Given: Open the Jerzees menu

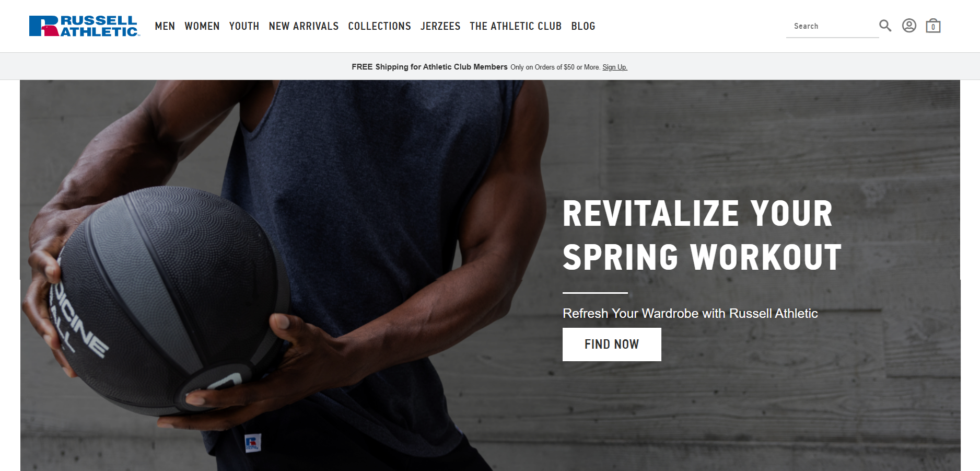Looking at the screenshot, I should pos(440,26).
